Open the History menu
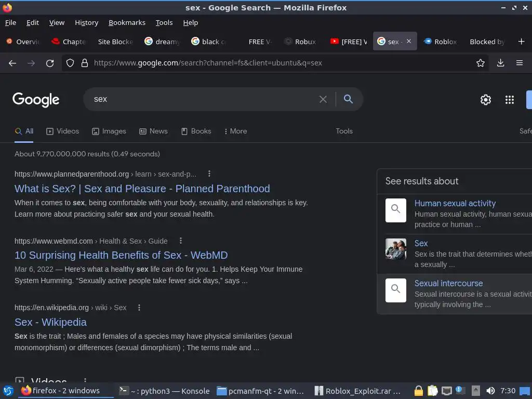The width and height of the screenshot is (532, 399). tap(87, 23)
